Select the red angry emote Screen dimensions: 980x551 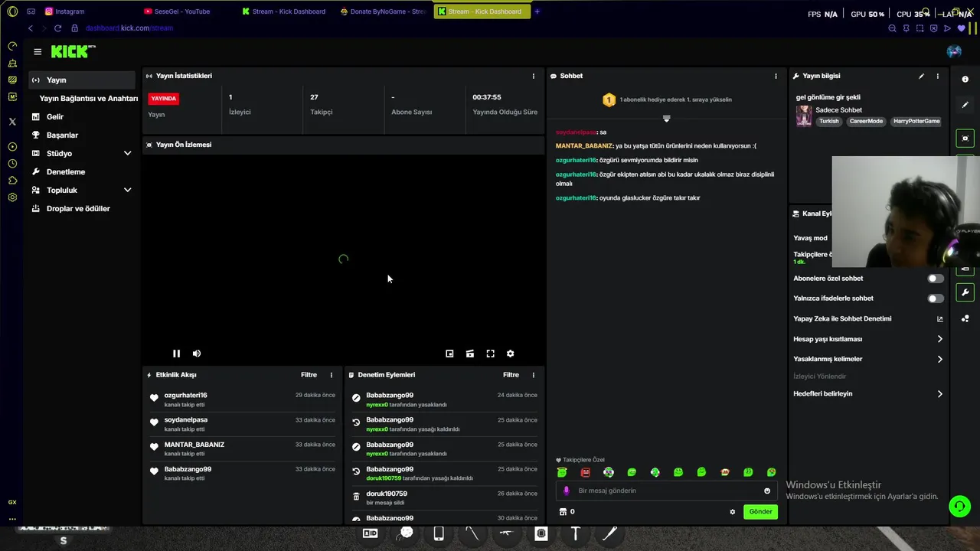586,472
